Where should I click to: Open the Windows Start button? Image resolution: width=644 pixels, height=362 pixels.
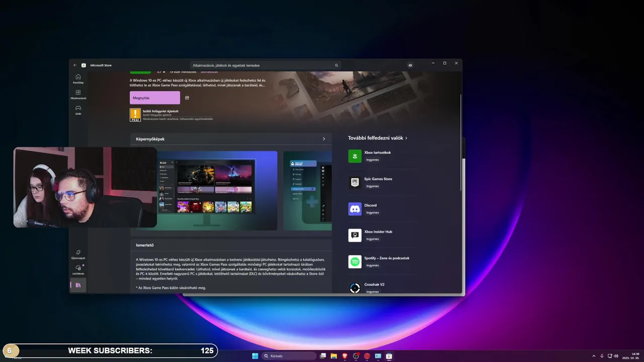pyautogui.click(x=255, y=356)
